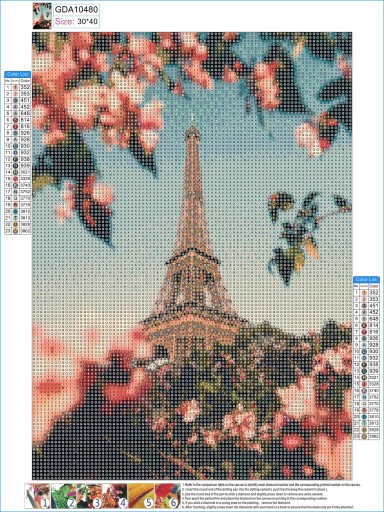Click color code 451 in left Color List
The image size is (384, 512).
(x=25, y=100)
